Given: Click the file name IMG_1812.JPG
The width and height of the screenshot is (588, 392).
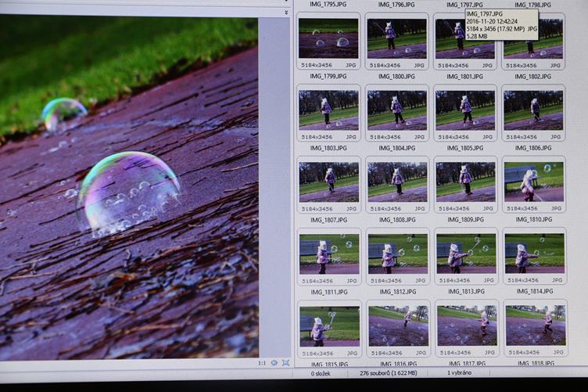Looking at the screenshot, I should (397, 292).
